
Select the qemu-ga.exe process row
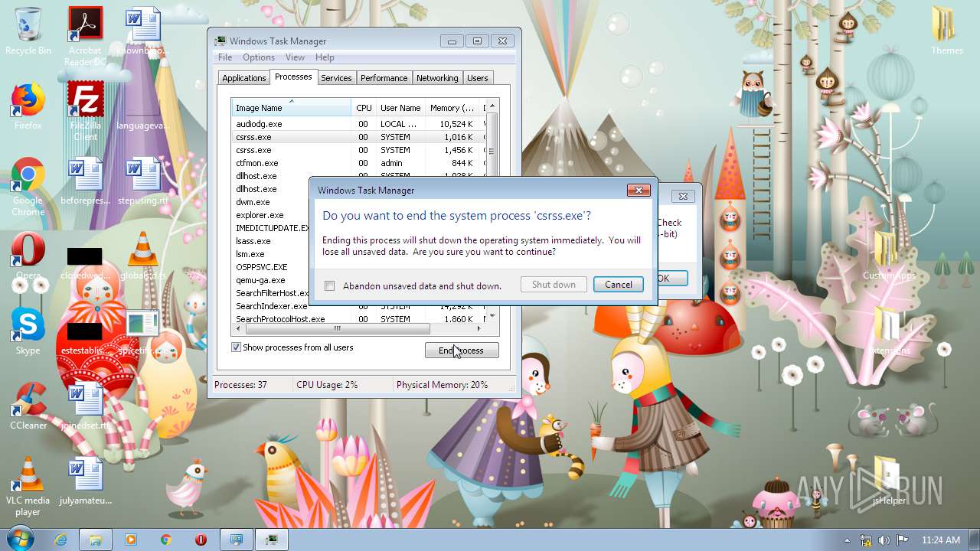272,280
